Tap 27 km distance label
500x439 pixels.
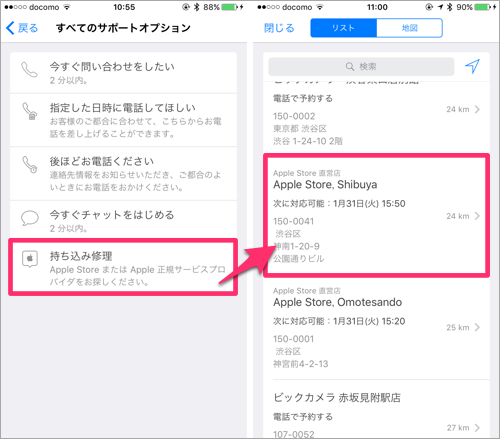tap(458, 428)
